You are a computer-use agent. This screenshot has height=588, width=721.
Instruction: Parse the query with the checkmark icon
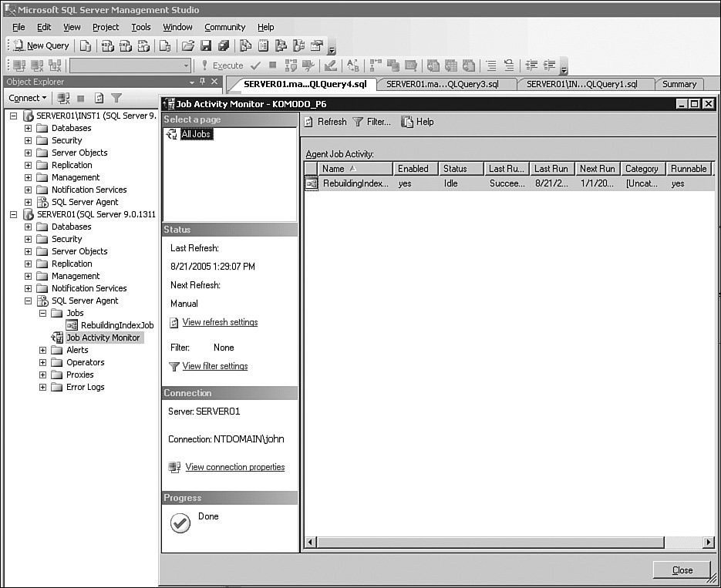256,66
